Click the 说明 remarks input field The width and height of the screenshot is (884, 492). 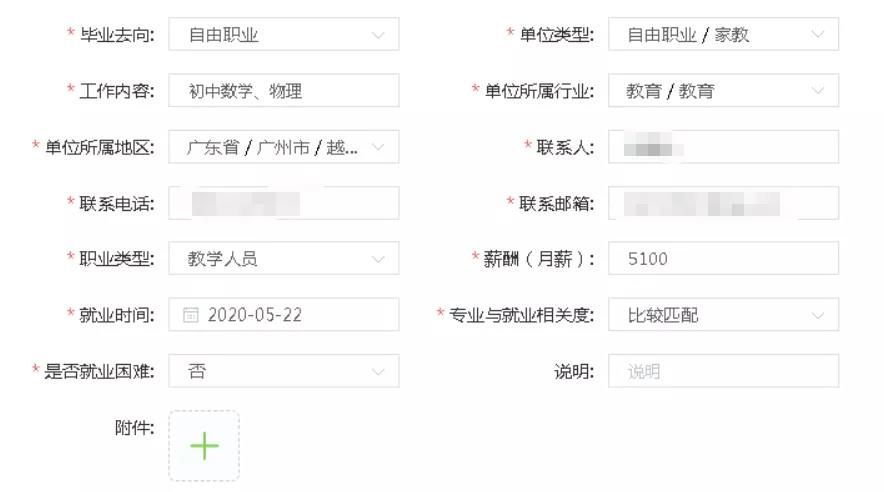(x=722, y=371)
